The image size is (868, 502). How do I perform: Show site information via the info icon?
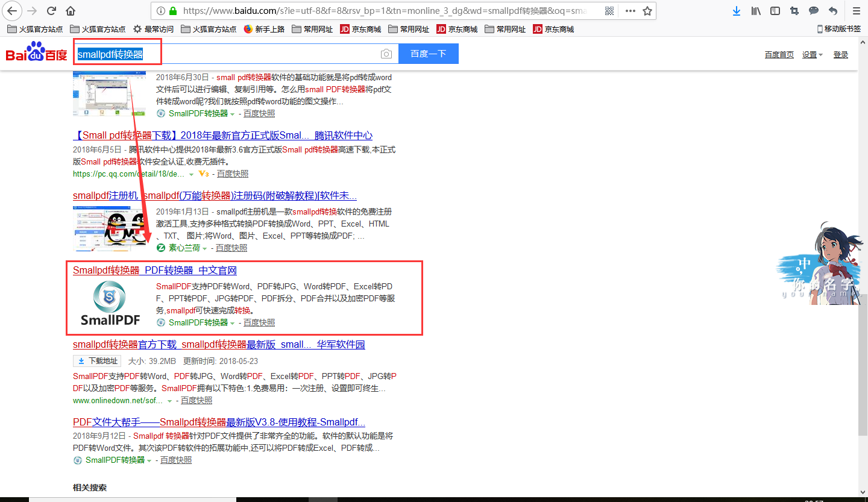(x=160, y=11)
